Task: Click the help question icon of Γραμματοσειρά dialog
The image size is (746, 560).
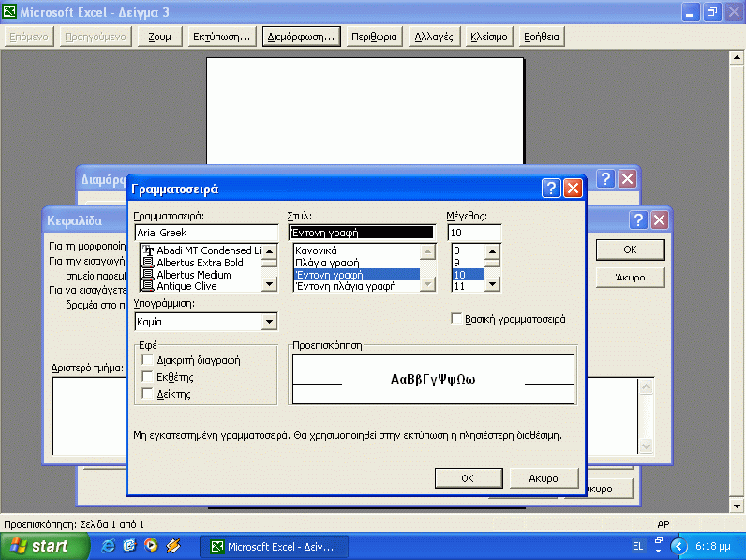Action: tap(551, 188)
